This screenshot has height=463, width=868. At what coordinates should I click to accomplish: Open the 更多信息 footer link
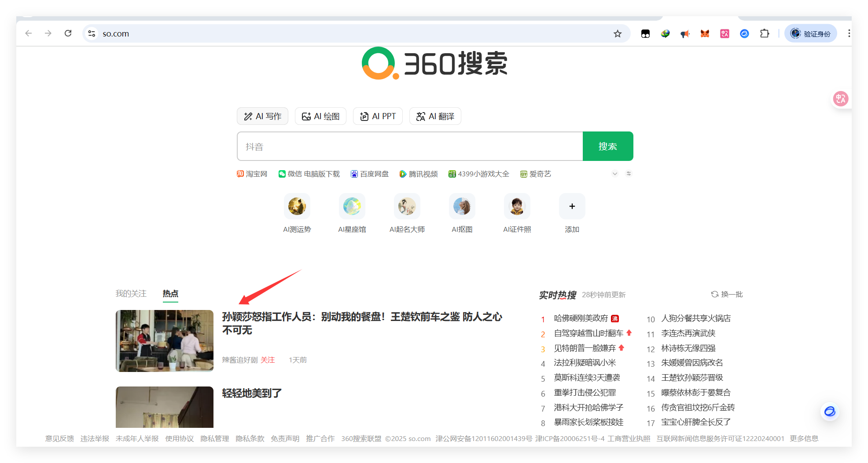coord(804,438)
